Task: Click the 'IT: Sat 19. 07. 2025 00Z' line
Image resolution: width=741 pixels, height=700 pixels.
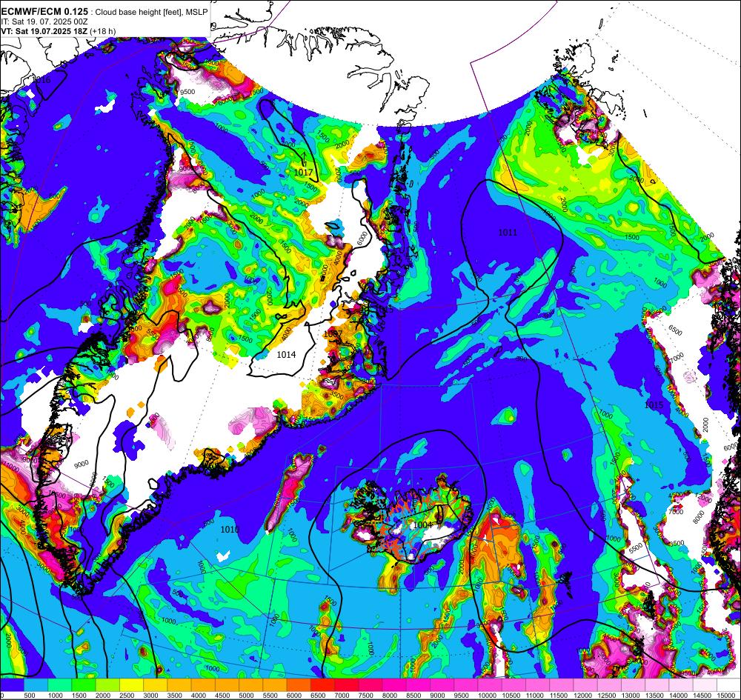Action: [x=44, y=21]
